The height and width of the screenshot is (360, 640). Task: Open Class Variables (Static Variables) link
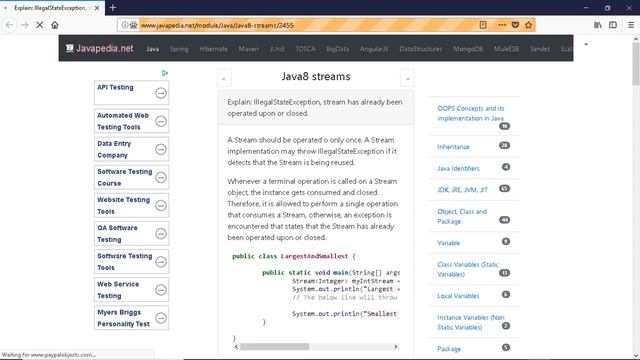(x=468, y=269)
